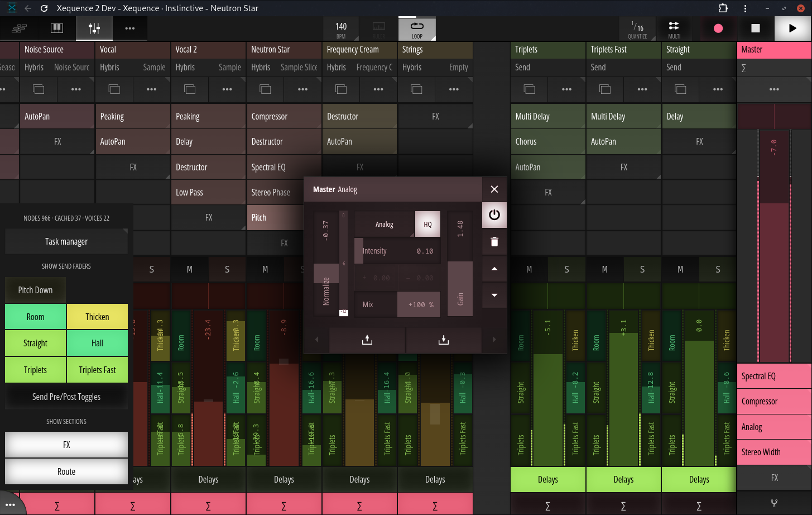Image resolution: width=812 pixels, height=515 pixels.
Task: Click the round three-dot button at bottom left
Action: (x=10, y=504)
